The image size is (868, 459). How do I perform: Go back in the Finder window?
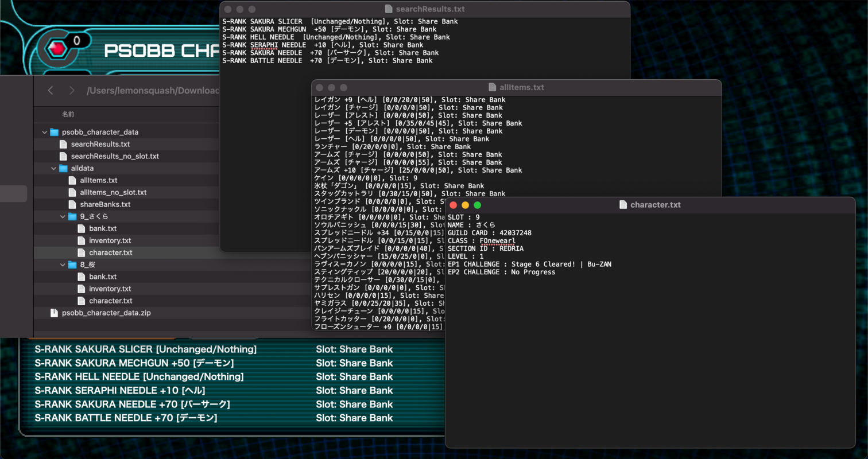(51, 91)
